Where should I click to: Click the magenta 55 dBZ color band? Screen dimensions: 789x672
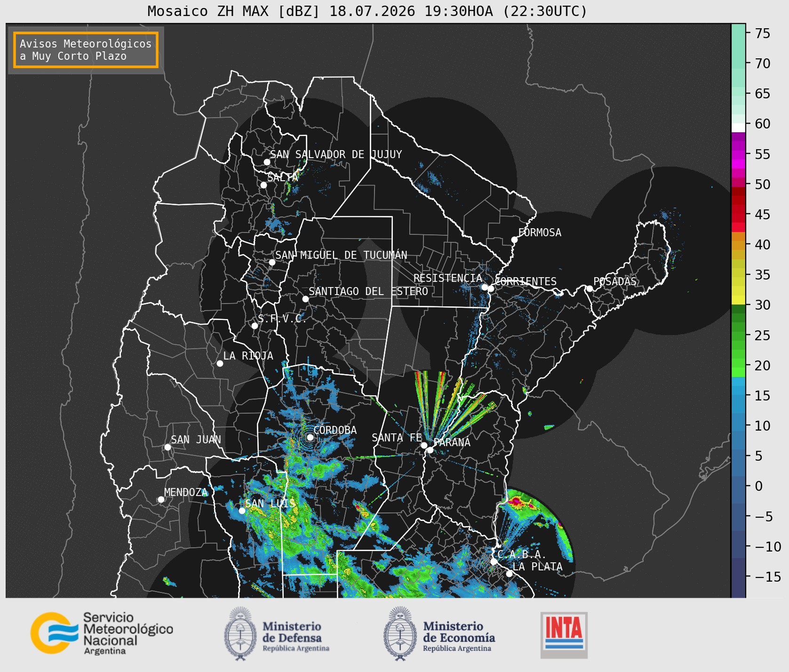point(738,154)
